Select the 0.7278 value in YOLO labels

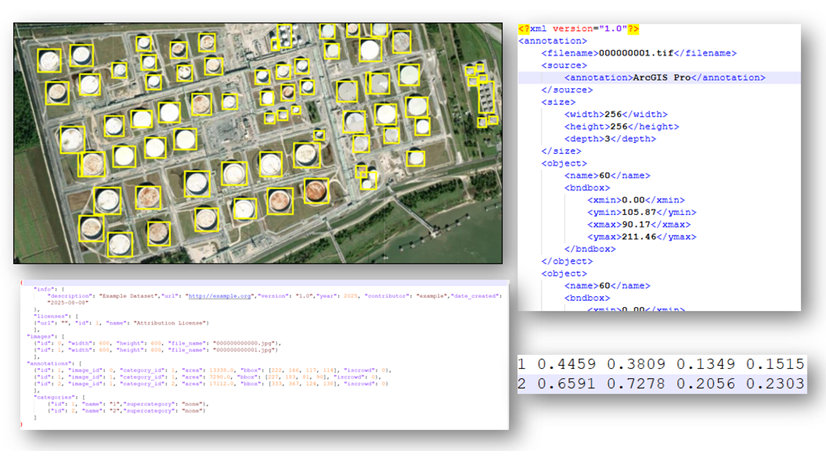636,384
